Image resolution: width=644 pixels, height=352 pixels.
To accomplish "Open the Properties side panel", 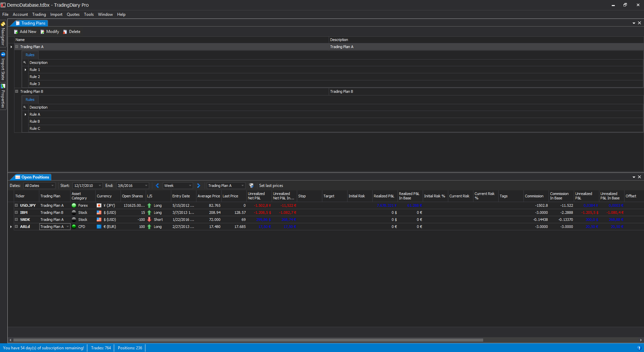I will [3, 96].
